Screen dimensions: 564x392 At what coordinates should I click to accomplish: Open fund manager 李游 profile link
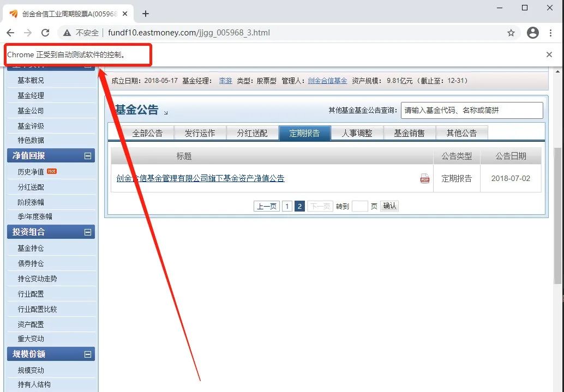click(225, 80)
